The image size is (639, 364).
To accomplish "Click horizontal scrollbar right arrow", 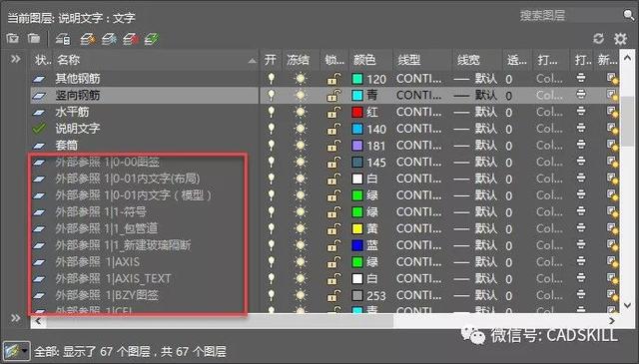I will [612, 321].
